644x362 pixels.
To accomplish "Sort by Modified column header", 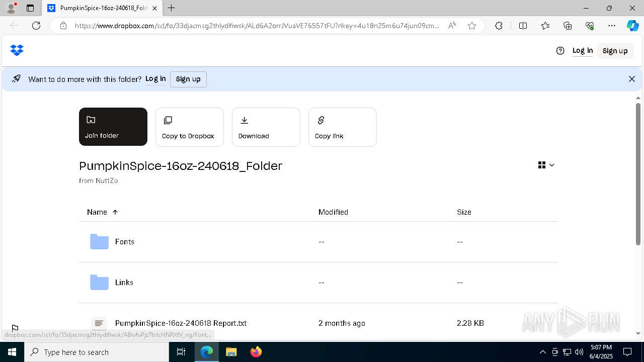I will point(333,212).
